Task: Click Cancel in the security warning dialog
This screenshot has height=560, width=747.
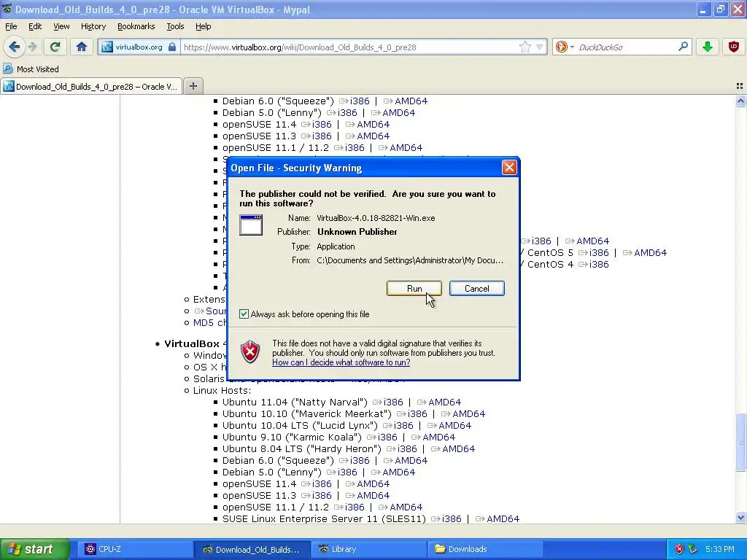Action: [x=477, y=289]
